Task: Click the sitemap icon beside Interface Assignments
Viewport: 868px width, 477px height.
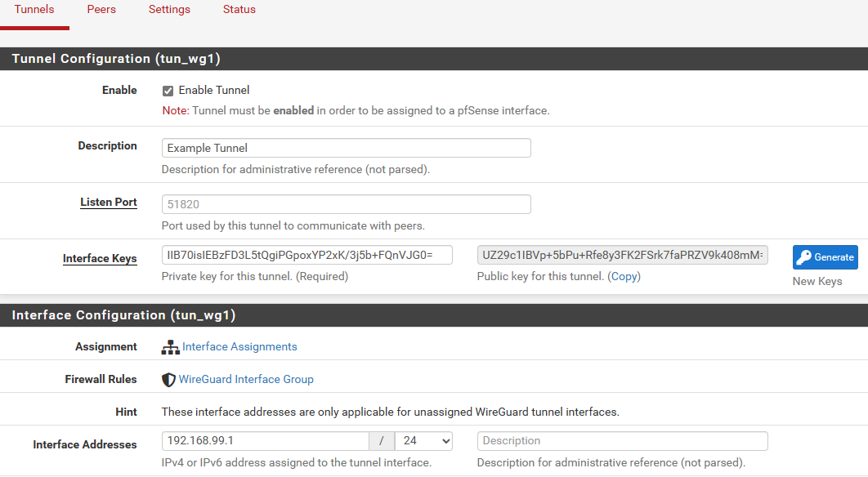Action: [169, 346]
